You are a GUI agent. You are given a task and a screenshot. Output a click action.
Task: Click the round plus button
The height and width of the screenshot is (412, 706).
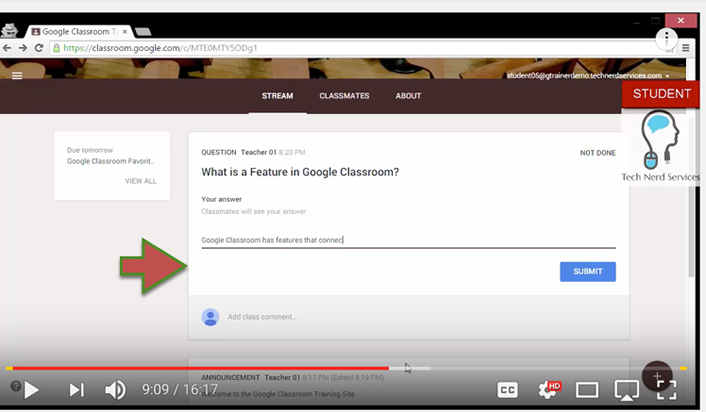click(x=657, y=376)
